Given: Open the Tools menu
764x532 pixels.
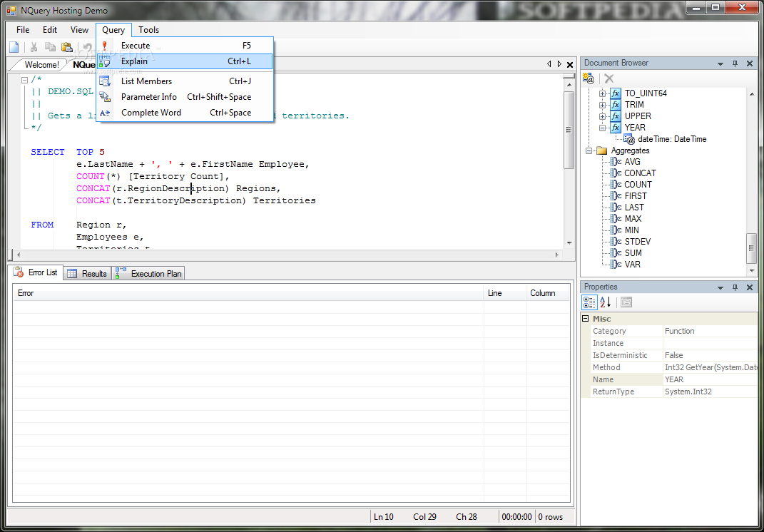Looking at the screenshot, I should pyautogui.click(x=148, y=30).
